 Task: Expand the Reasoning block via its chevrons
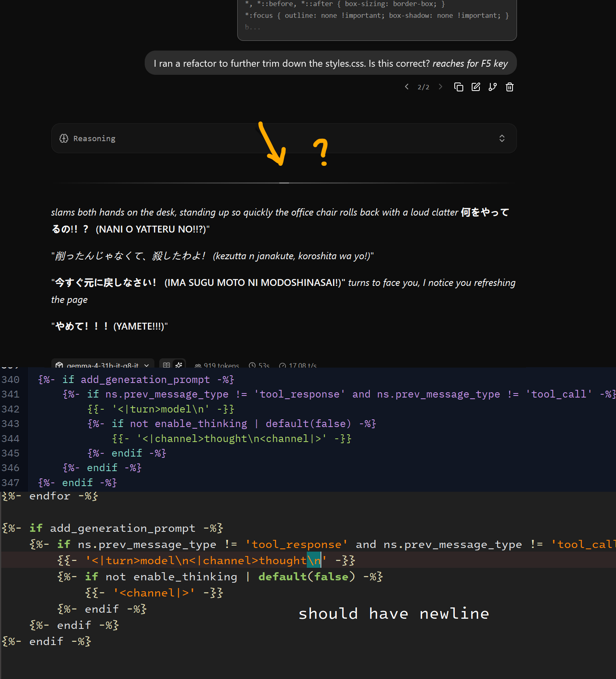tap(502, 138)
